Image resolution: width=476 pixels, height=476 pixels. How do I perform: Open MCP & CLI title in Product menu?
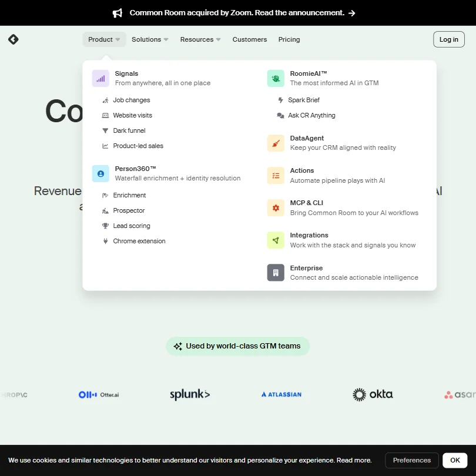click(307, 203)
